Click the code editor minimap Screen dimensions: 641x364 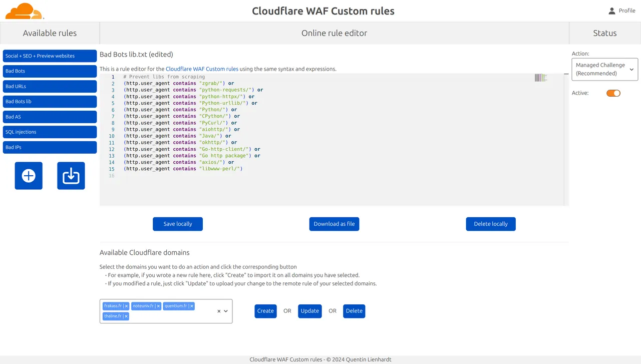tap(541, 78)
